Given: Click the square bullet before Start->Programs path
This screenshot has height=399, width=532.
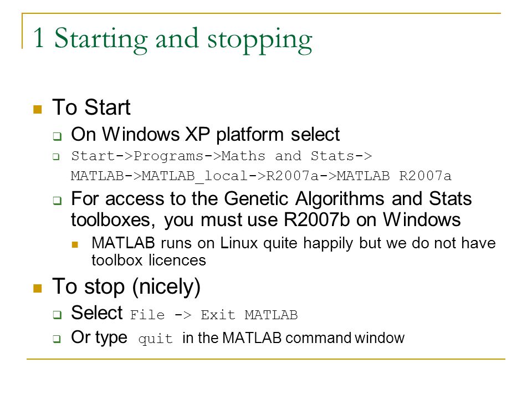Looking at the screenshot, I should [x=57, y=157].
